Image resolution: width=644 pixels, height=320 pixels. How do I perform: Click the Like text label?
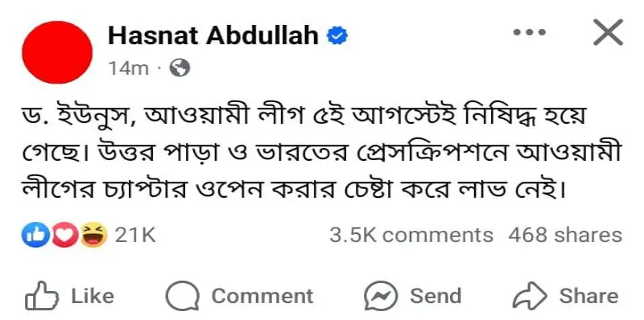93,296
